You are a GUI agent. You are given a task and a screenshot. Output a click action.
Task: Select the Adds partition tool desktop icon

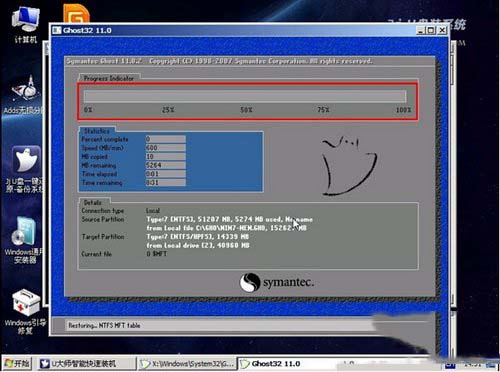click(24, 95)
